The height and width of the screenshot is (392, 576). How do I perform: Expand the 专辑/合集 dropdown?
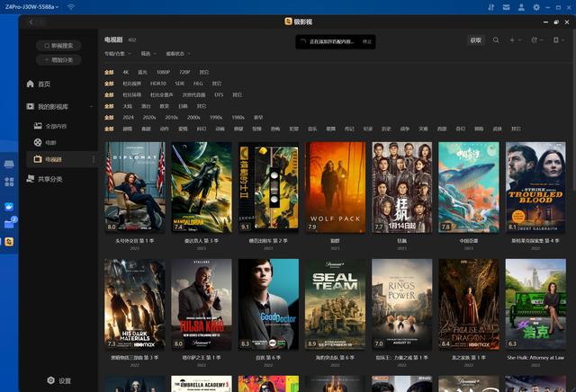117,54
